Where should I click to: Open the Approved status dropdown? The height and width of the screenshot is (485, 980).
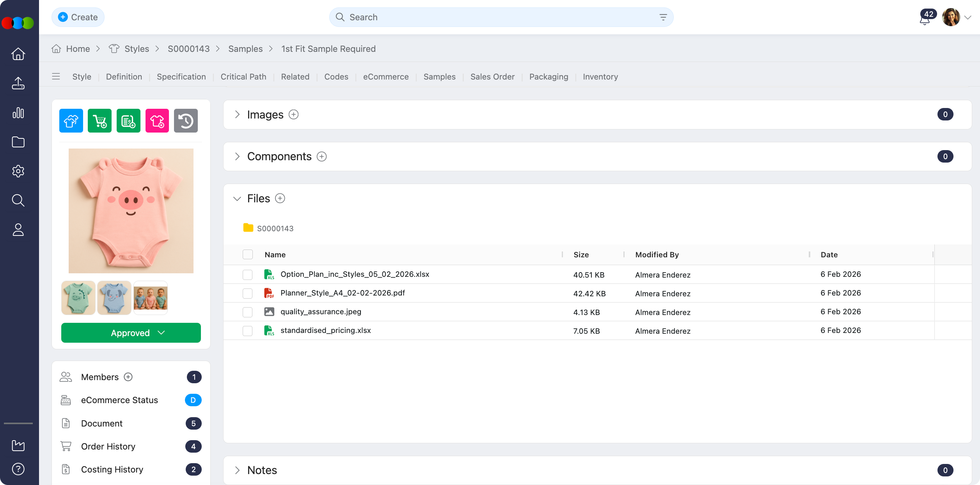click(x=131, y=333)
